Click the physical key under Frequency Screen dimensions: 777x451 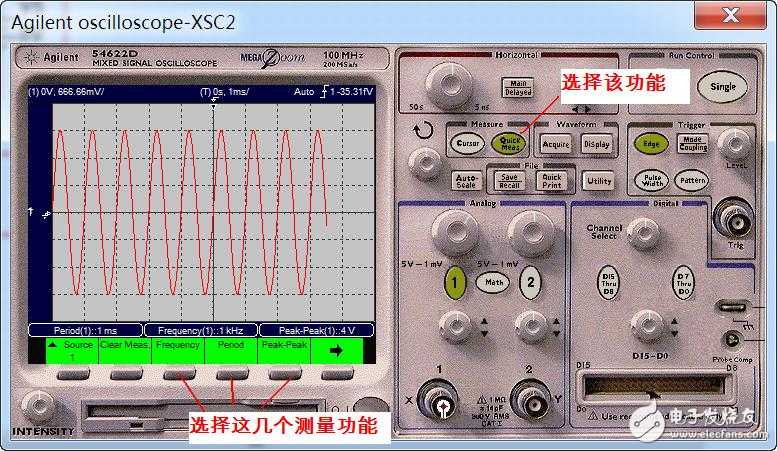point(179,375)
